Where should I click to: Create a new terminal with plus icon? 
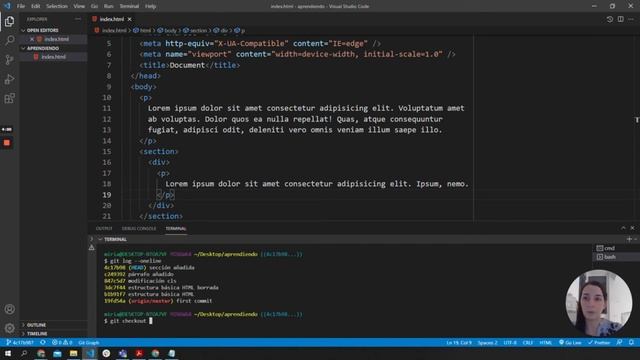pyautogui.click(x=629, y=239)
